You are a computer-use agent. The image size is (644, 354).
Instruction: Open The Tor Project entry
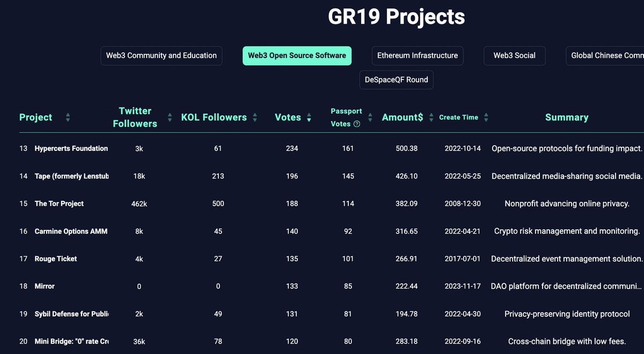[59, 204]
